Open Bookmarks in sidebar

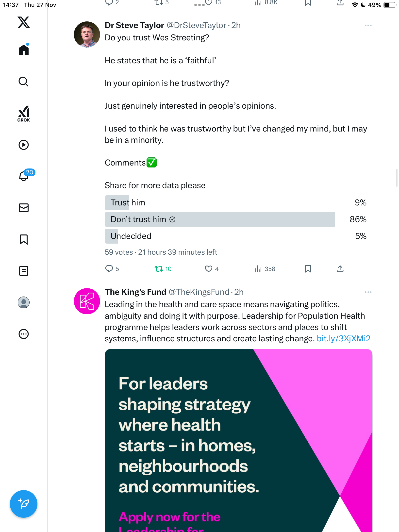click(x=24, y=239)
